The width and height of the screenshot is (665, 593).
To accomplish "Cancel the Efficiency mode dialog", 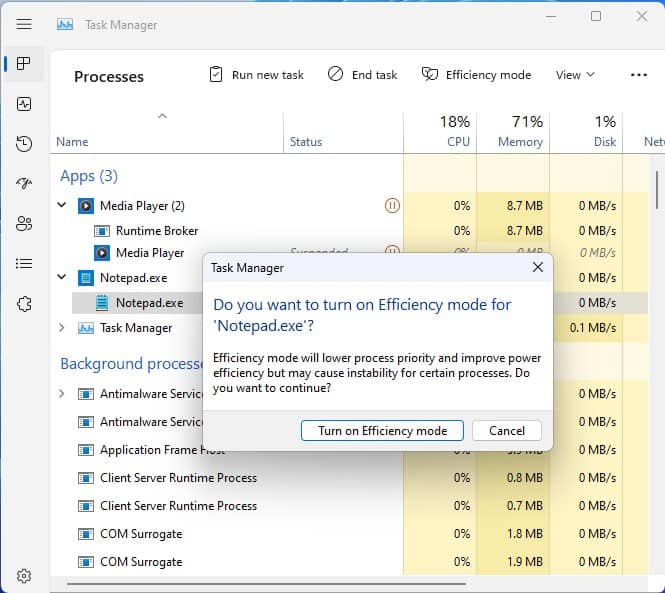I will point(507,431).
